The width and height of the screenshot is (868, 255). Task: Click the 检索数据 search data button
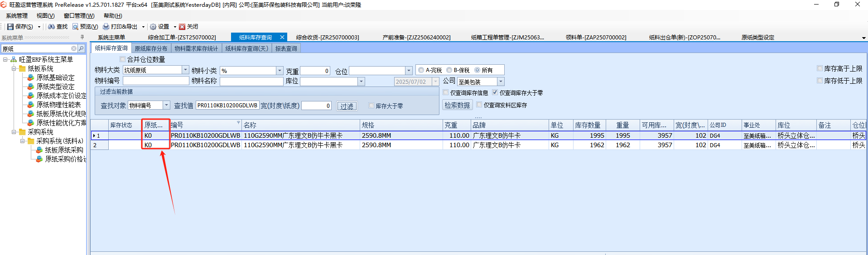click(x=457, y=105)
